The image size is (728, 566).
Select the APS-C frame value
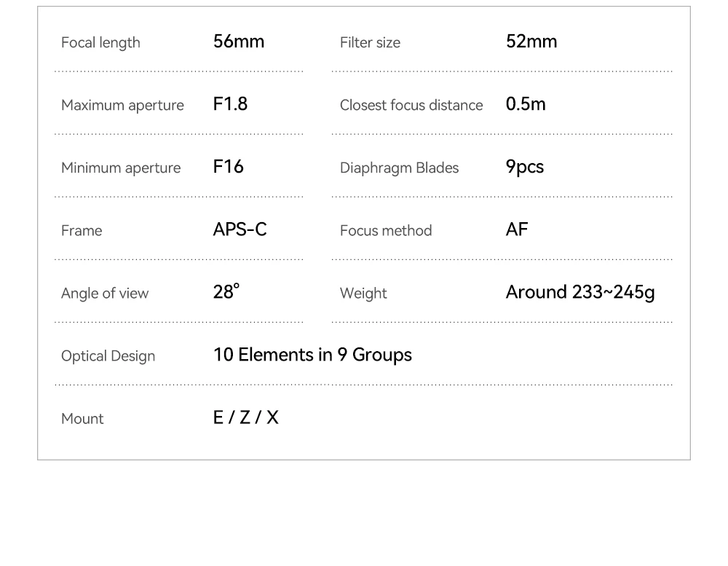[x=240, y=229]
